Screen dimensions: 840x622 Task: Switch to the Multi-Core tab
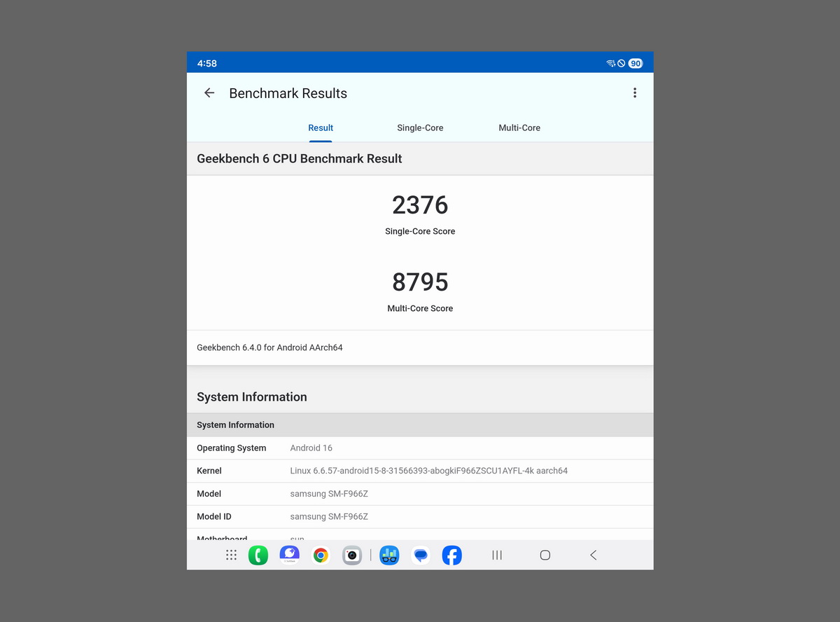coord(519,127)
